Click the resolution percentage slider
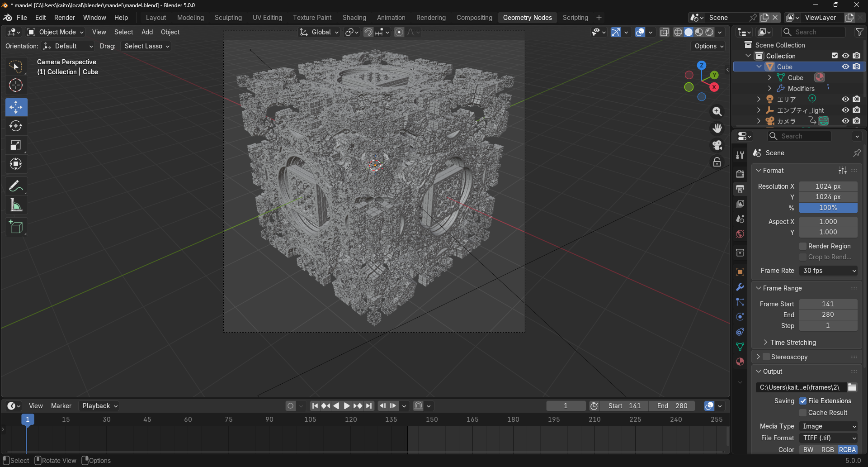Image resolution: width=868 pixels, height=467 pixels. 828,208
